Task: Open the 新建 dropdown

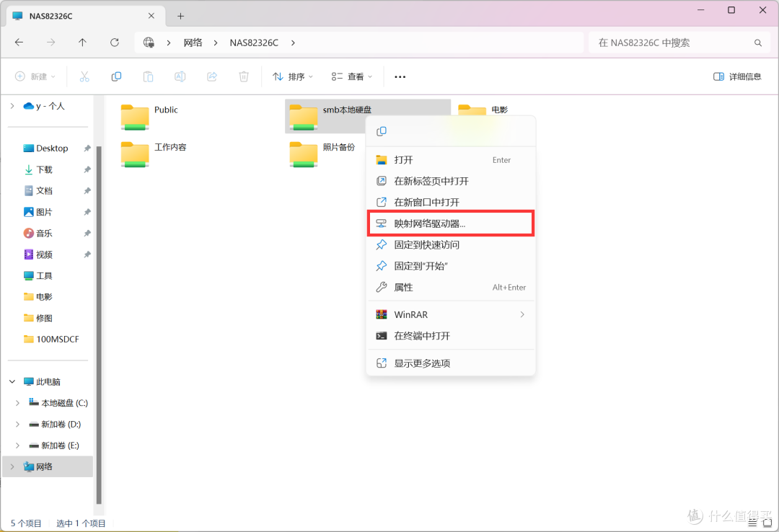Action: coord(35,76)
